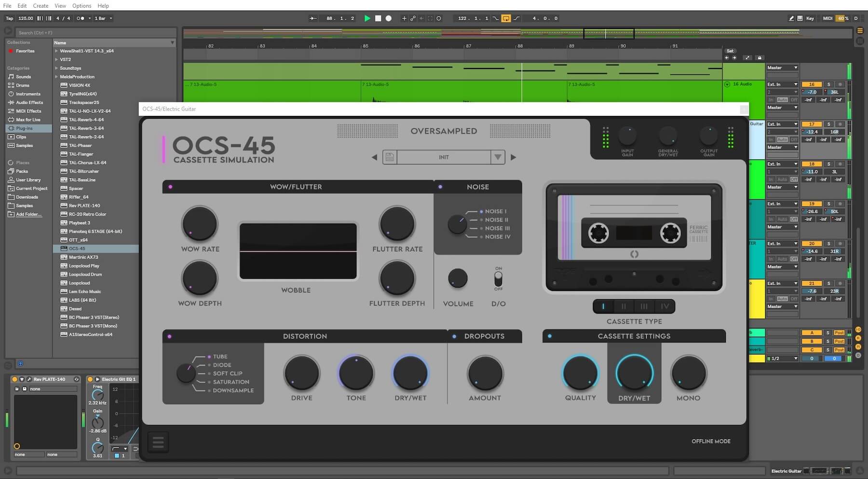This screenshot has width=868, height=479.
Task: Select Sounds category in browser
Action: click(x=24, y=77)
